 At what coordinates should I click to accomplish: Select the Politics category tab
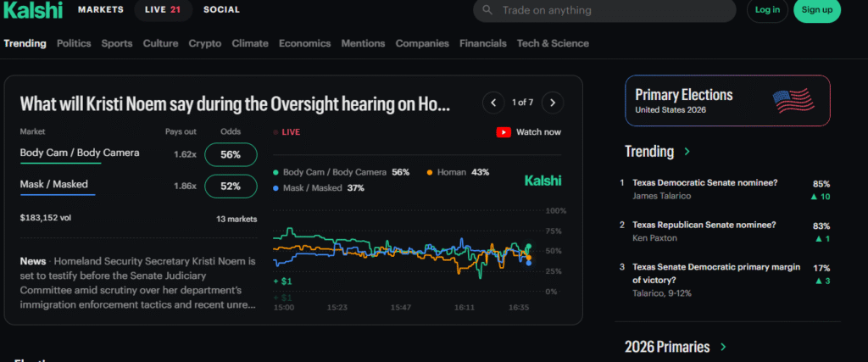point(74,43)
